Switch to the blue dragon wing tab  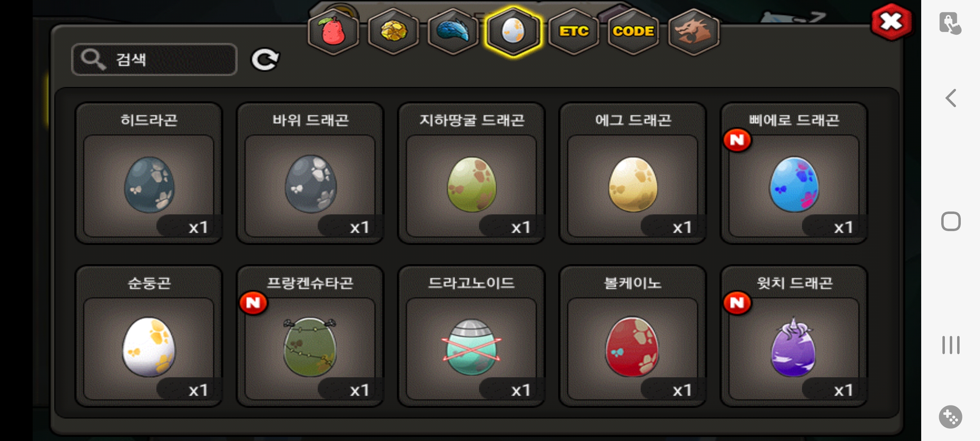click(x=453, y=31)
